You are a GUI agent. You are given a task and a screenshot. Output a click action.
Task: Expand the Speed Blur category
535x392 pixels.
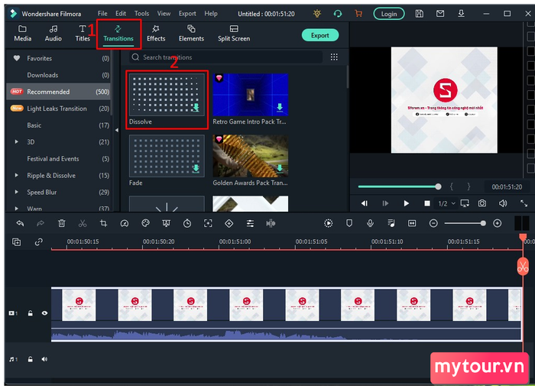16,192
